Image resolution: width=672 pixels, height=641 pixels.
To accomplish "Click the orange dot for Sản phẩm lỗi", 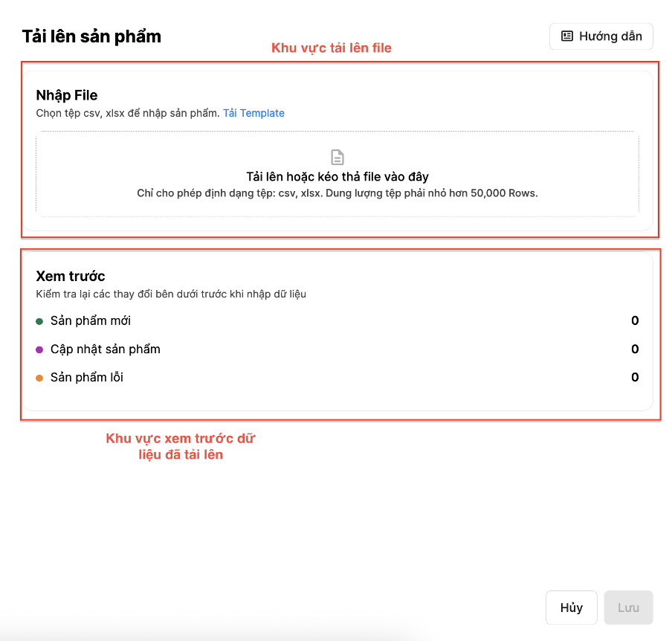I will tap(39, 378).
